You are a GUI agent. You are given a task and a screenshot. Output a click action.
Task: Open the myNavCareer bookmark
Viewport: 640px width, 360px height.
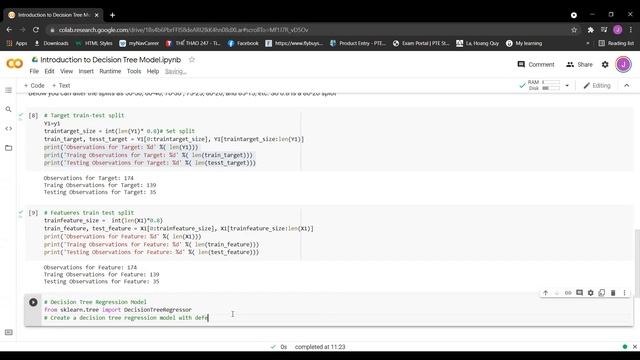click(x=139, y=43)
